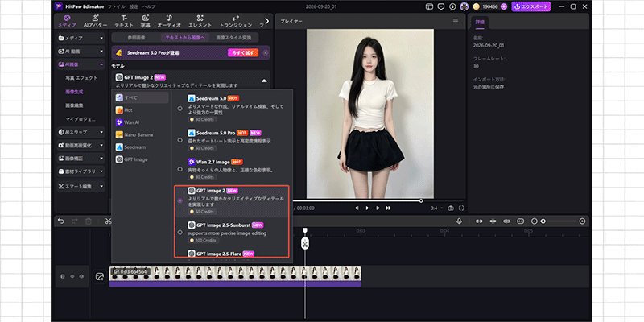Collapse the AI画像 sidebar section
The height and width of the screenshot is (322, 644).
(x=81, y=64)
